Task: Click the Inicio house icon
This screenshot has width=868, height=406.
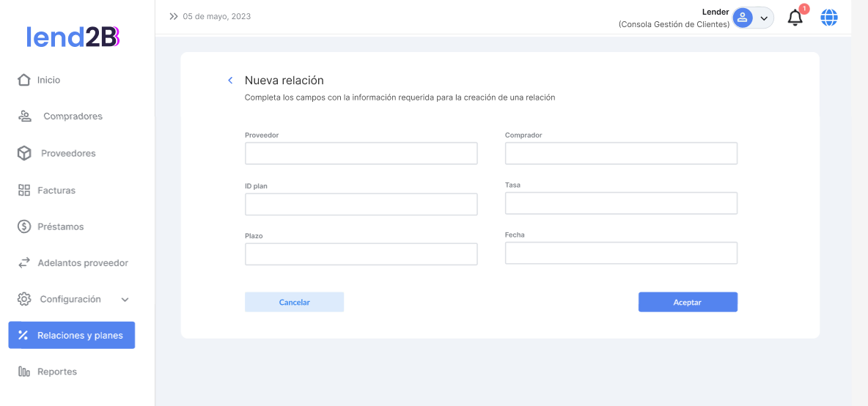Action: [24, 80]
